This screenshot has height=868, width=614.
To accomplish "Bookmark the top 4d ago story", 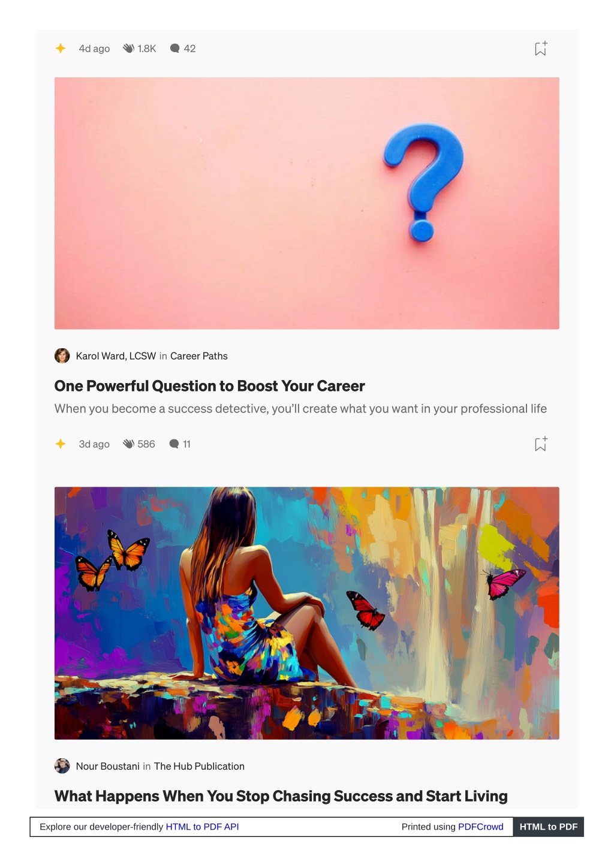I will (x=541, y=49).
